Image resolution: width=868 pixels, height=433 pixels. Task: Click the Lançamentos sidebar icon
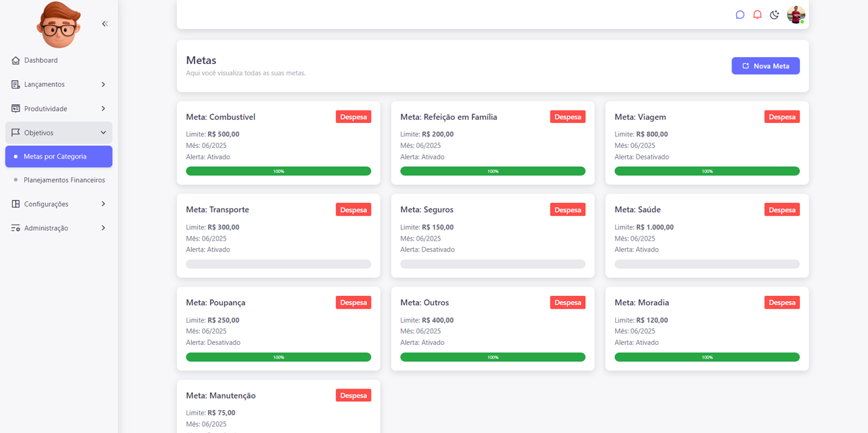click(x=15, y=85)
